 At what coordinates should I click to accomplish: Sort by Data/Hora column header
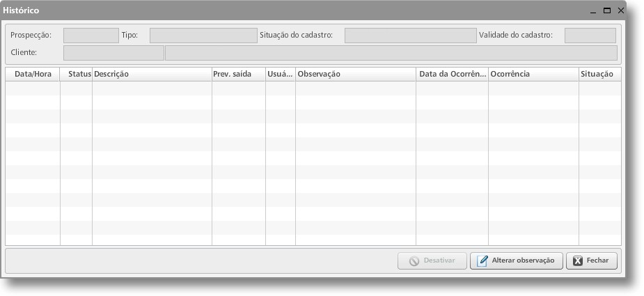click(33, 74)
